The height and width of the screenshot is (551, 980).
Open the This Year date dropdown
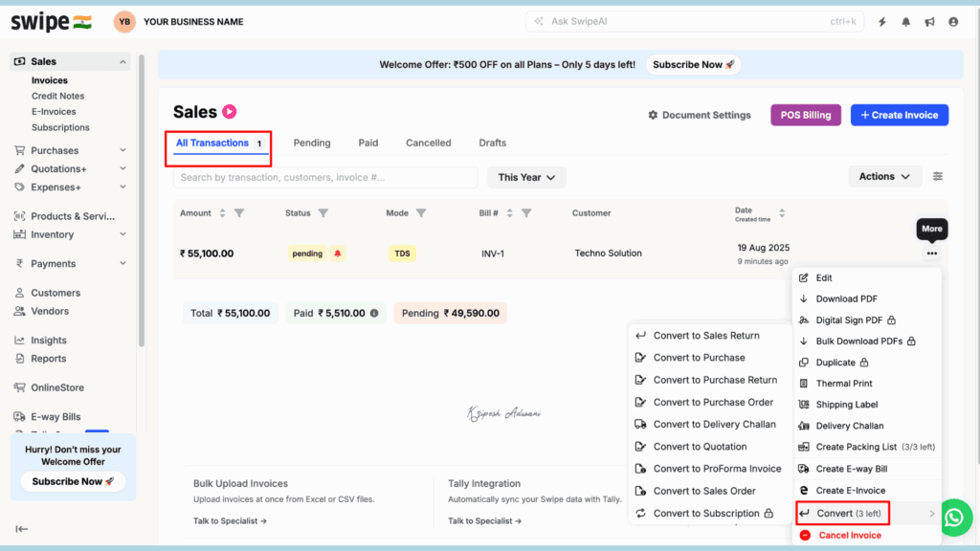[x=526, y=177]
